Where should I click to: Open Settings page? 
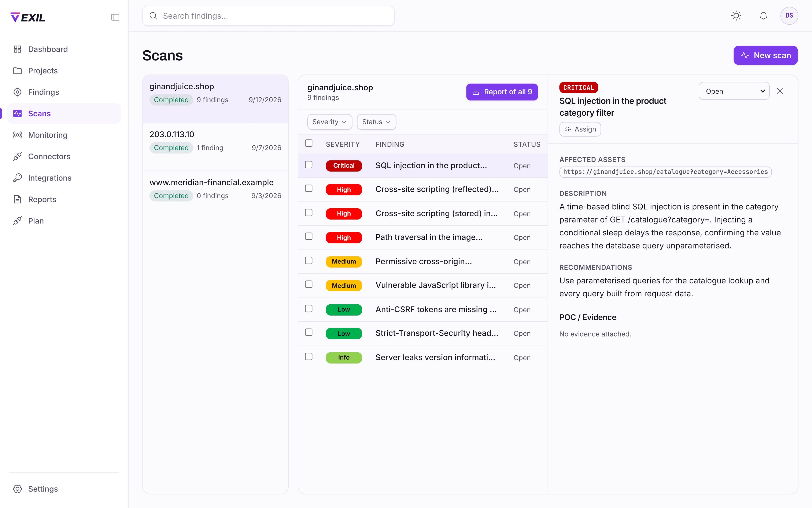click(x=64, y=489)
